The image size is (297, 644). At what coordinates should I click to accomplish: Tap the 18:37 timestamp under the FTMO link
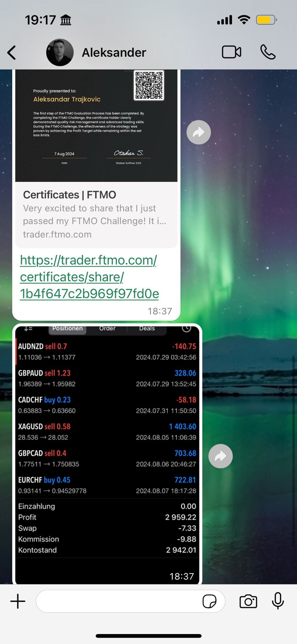pos(160,311)
